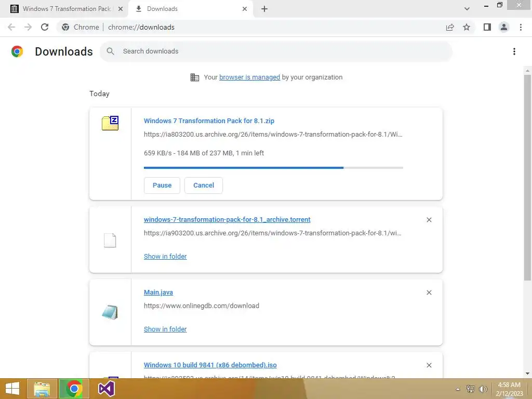Click the blank file icon for torrent download
The width and height of the screenshot is (532, 399).
(x=110, y=240)
